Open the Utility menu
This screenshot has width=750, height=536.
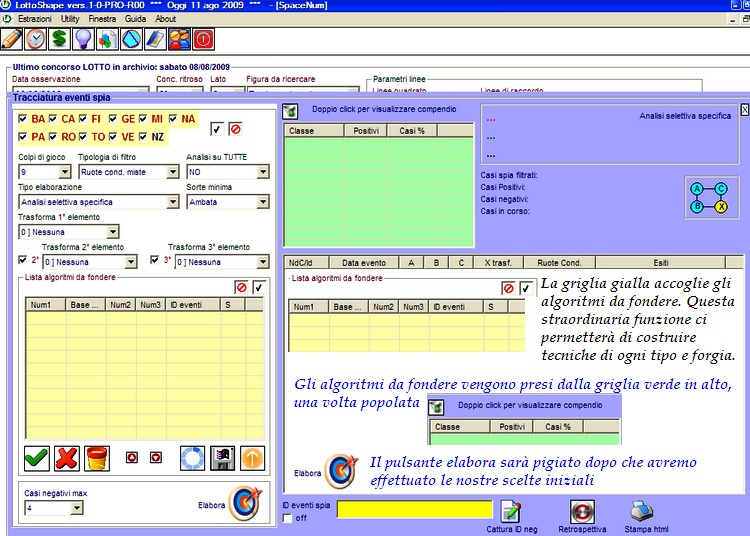(x=70, y=19)
